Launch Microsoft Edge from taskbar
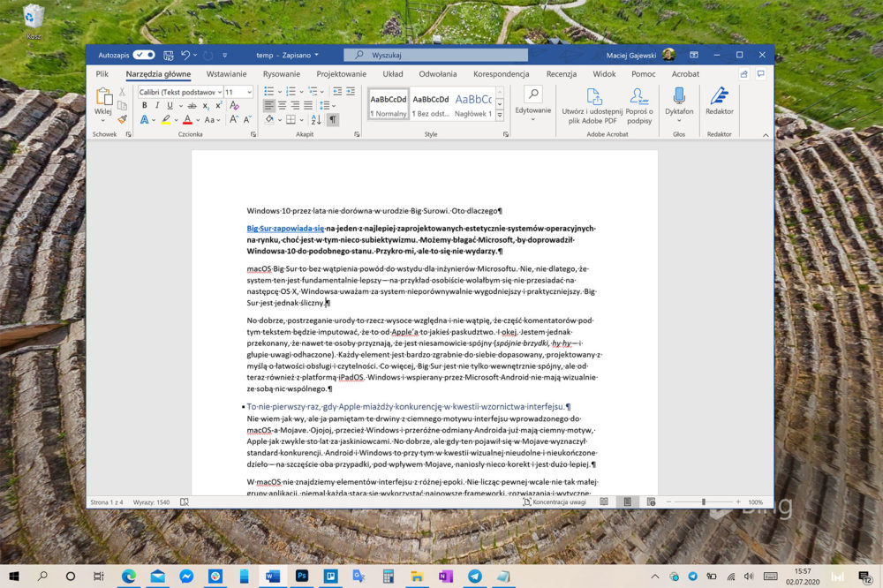The width and height of the screenshot is (883, 588). 128,576
